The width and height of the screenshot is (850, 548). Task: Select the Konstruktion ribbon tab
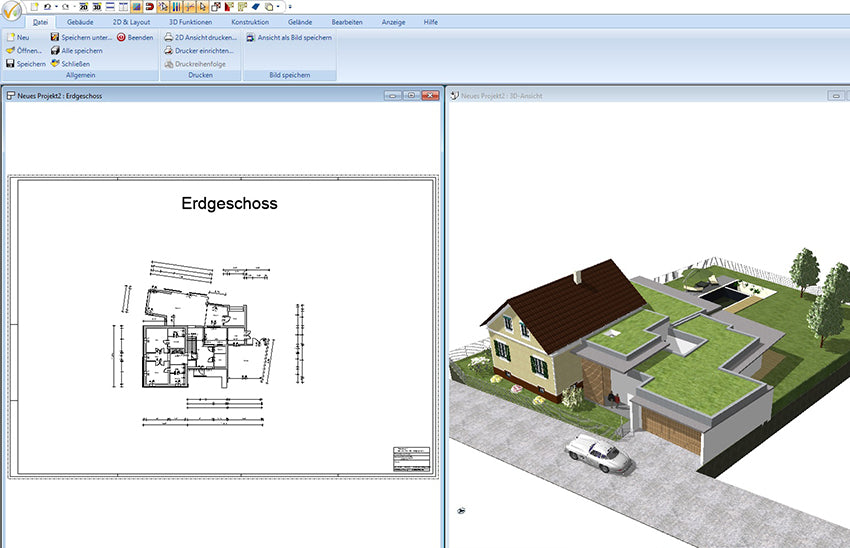click(x=249, y=21)
